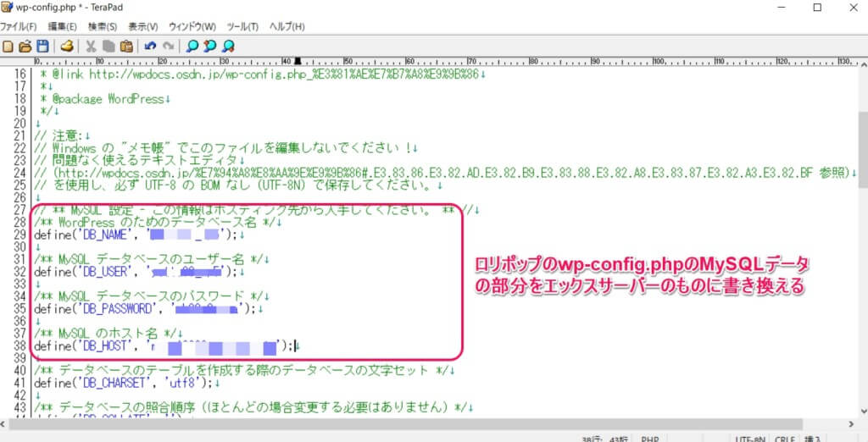868x442 pixels.
Task: Open the ファイル(F) menu
Action: click(x=19, y=26)
